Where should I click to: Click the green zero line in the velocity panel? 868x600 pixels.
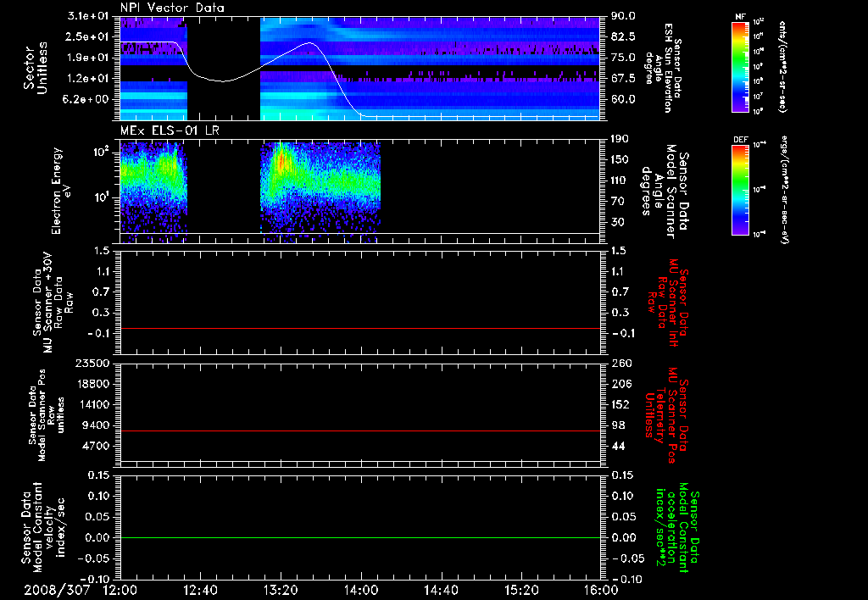(x=360, y=537)
